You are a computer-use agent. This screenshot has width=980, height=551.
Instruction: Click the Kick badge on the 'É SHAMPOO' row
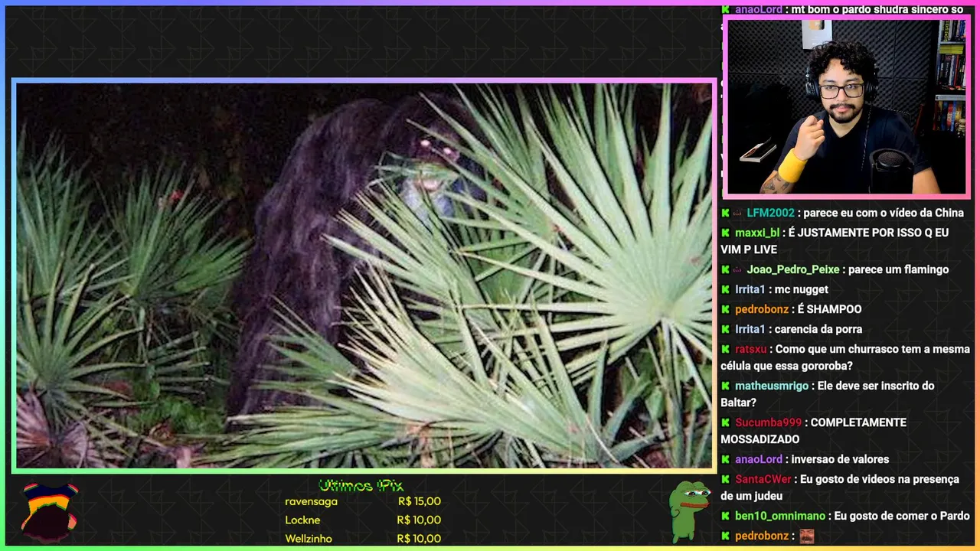(x=725, y=309)
